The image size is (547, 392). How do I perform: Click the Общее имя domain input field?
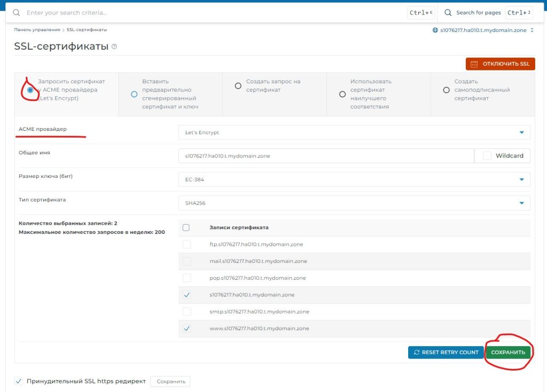[x=326, y=156]
